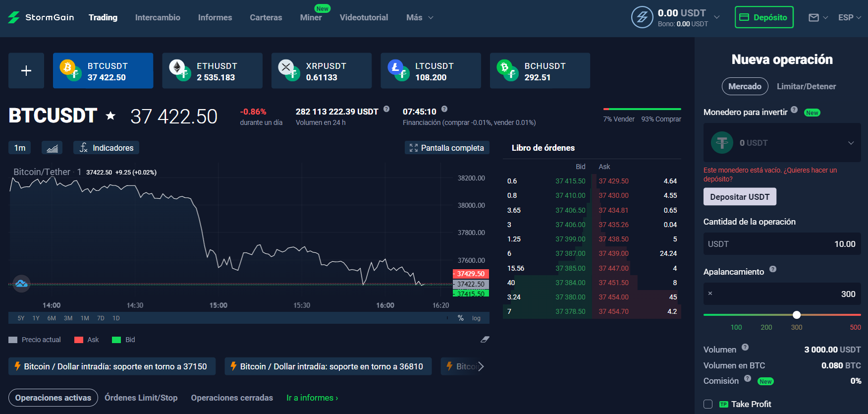Switch to Operaciones activas tab
Image resolution: width=868 pixels, height=414 pixels.
click(x=53, y=398)
